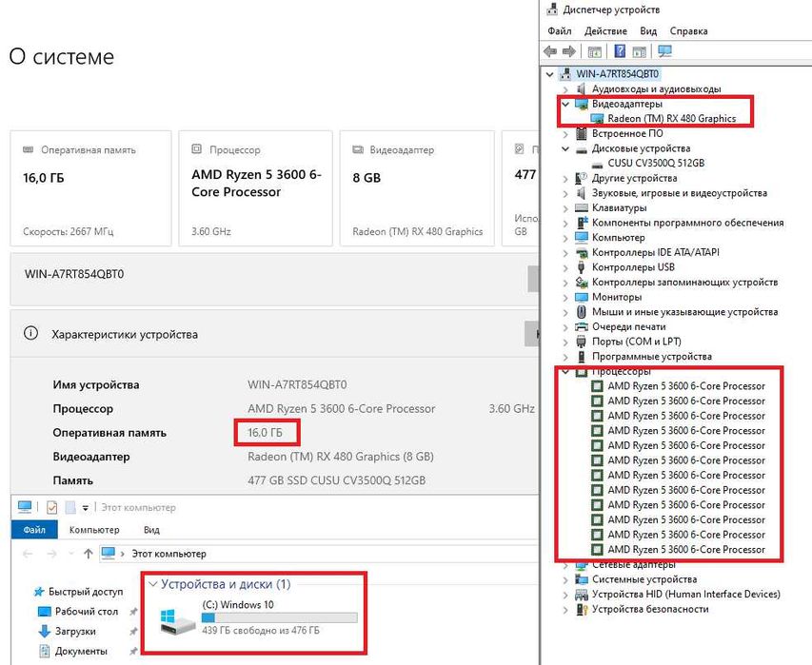The height and width of the screenshot is (665, 812).
Task: Click the Документы folder icon
Action: [x=45, y=651]
